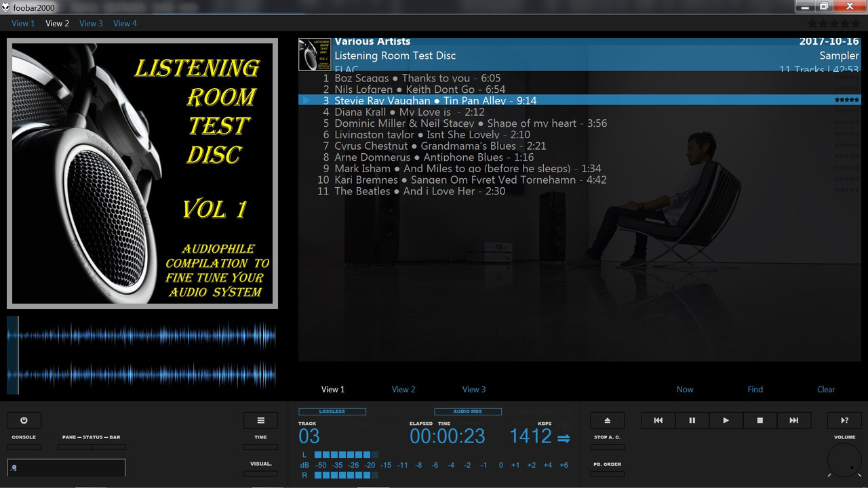Pause the playback

point(692,420)
